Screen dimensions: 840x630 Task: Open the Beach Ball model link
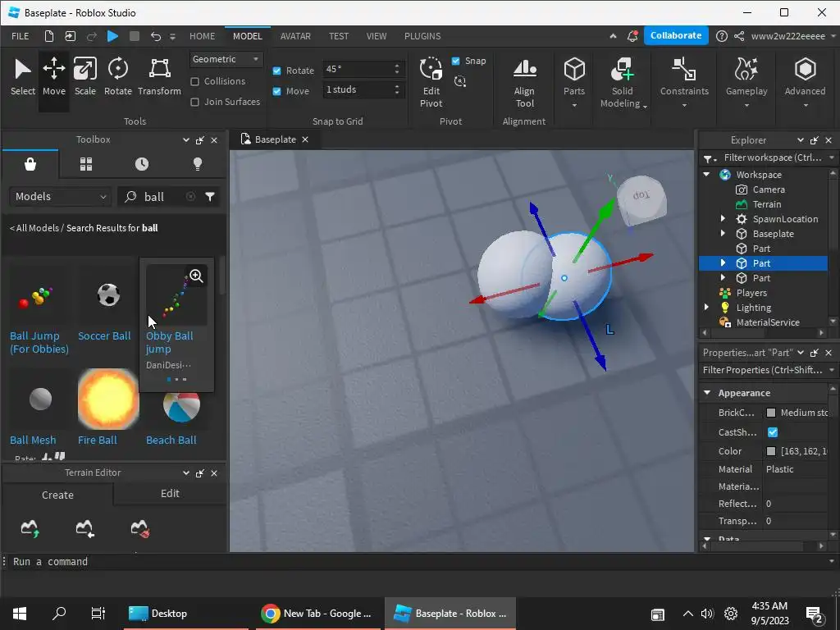point(171,440)
